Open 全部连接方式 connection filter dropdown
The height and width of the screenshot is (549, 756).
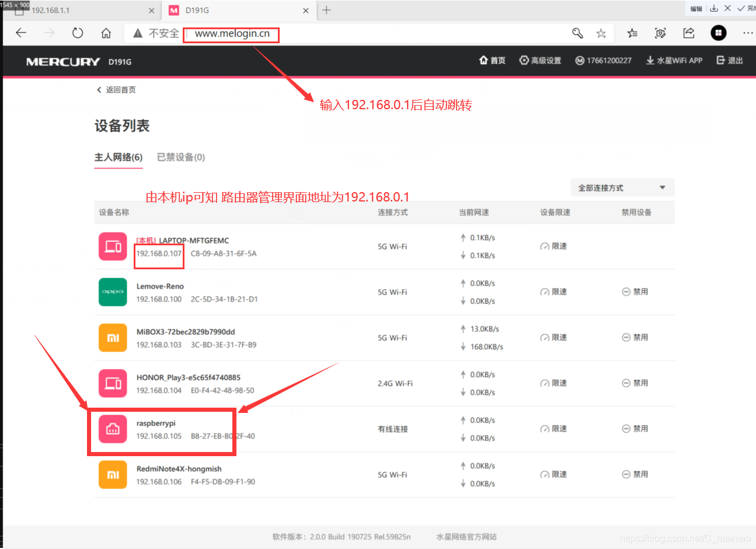(x=622, y=187)
